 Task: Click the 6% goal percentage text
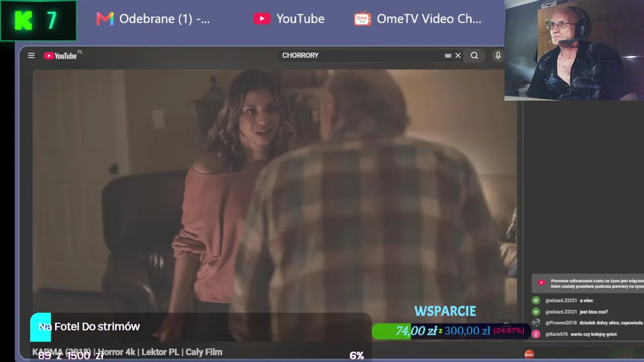pyautogui.click(x=356, y=355)
